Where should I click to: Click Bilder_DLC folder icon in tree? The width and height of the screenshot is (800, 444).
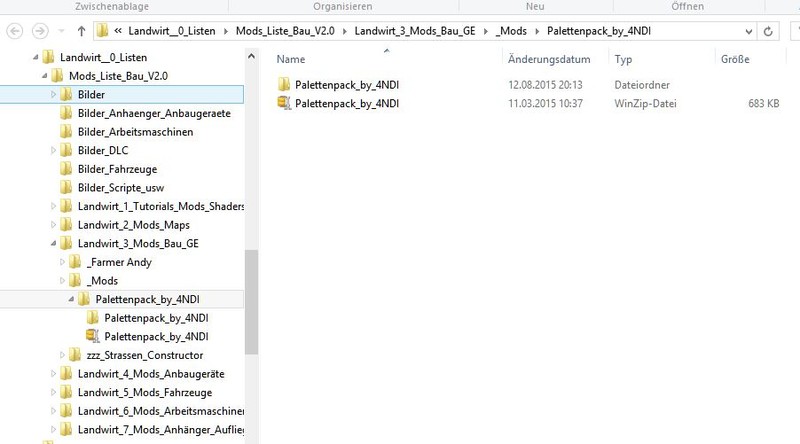pos(66,150)
